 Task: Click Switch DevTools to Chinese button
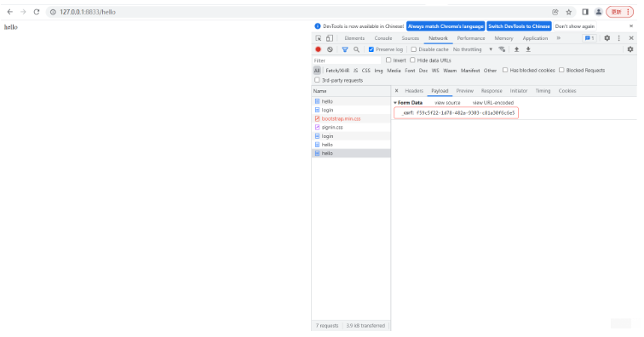pos(519,26)
